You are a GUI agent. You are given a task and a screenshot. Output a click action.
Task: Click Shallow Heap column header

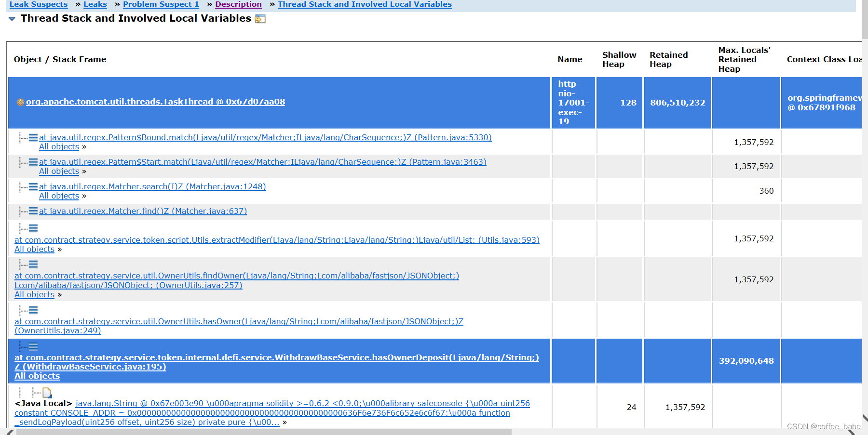coord(619,59)
